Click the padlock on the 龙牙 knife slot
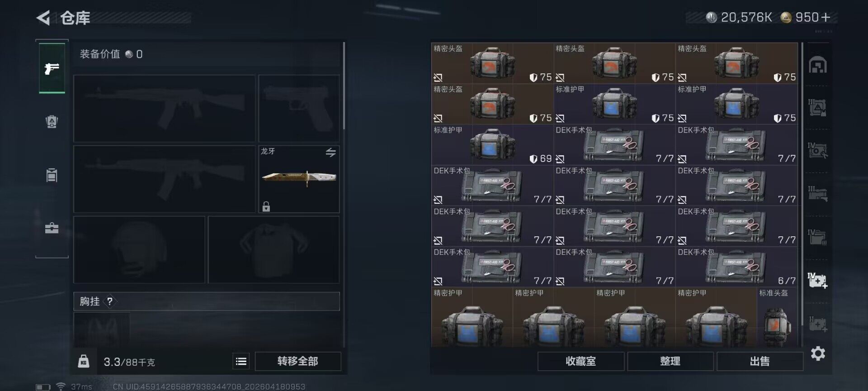This screenshot has width=868, height=391. point(266,207)
